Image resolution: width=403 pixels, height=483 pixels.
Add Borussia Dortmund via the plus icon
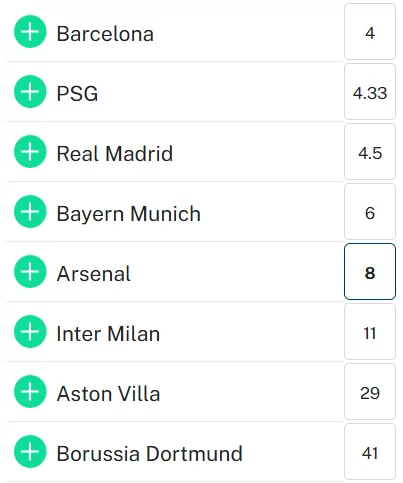tap(30, 452)
